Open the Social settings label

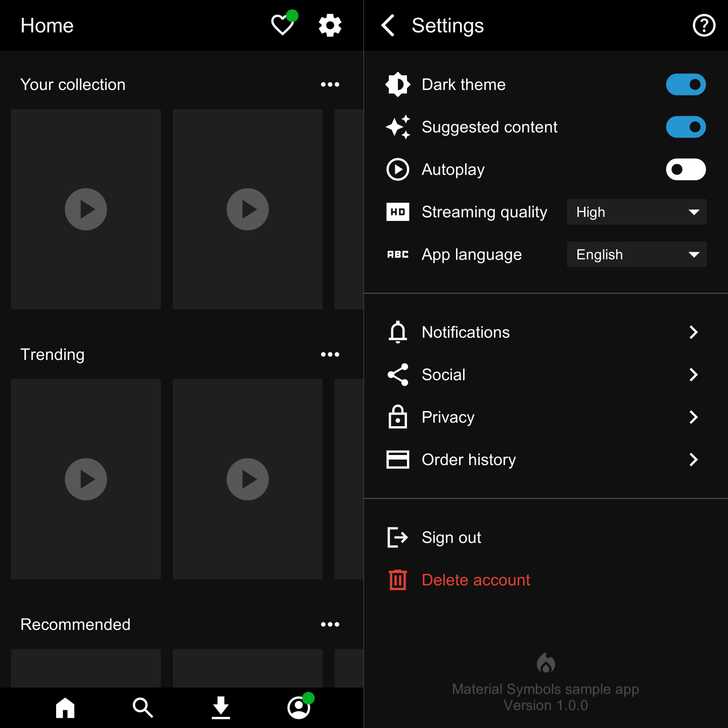443,375
